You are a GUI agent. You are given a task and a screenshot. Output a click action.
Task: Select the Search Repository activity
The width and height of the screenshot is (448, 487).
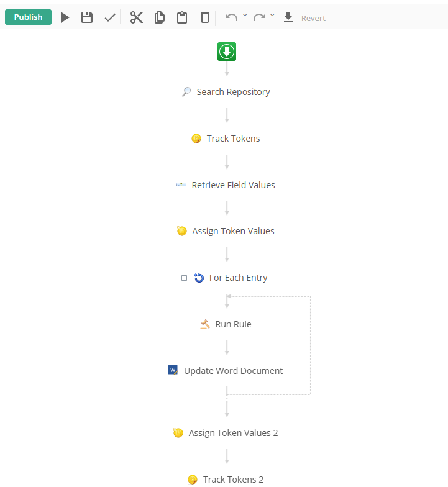[226, 92]
